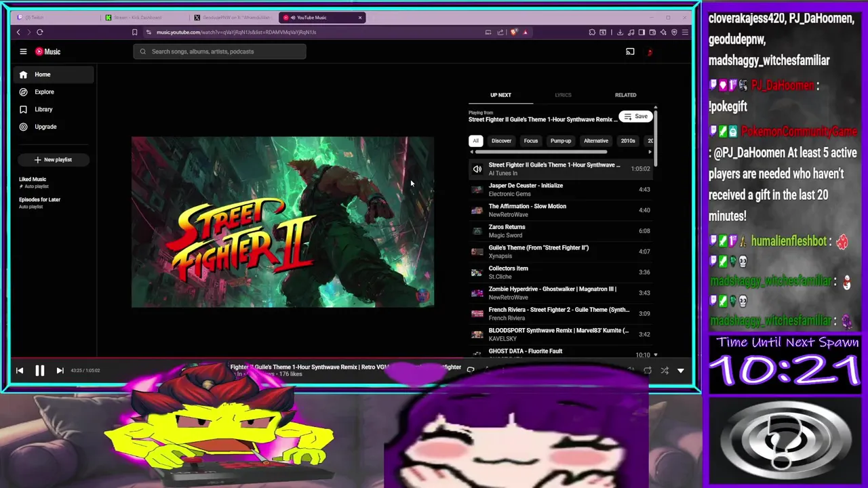Select the Alternative filter chip
868x488 pixels.
click(x=596, y=141)
